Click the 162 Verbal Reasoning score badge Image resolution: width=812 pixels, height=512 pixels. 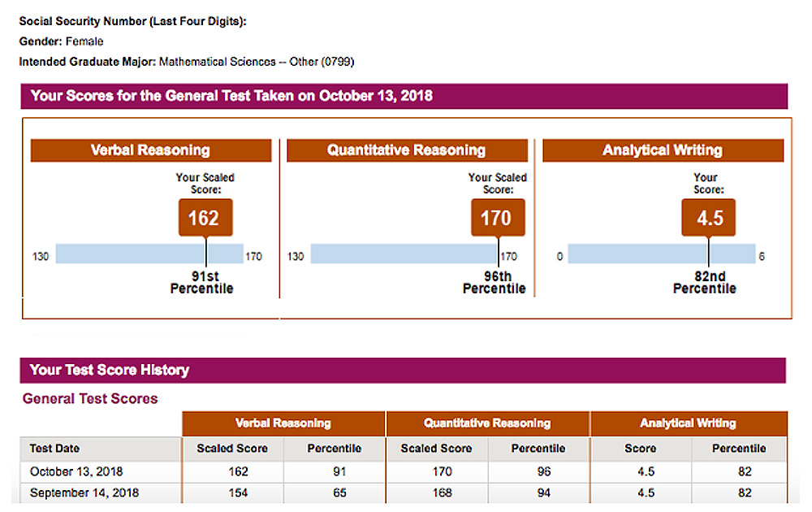(204, 218)
